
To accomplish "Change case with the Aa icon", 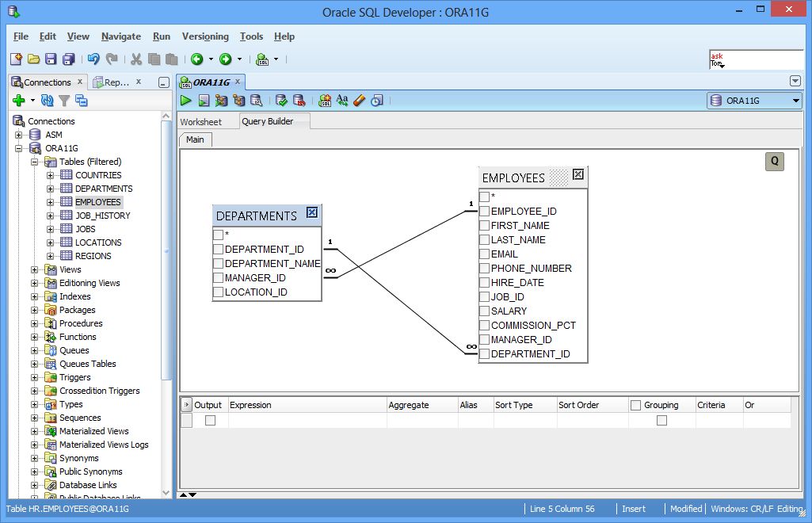I will click(341, 100).
